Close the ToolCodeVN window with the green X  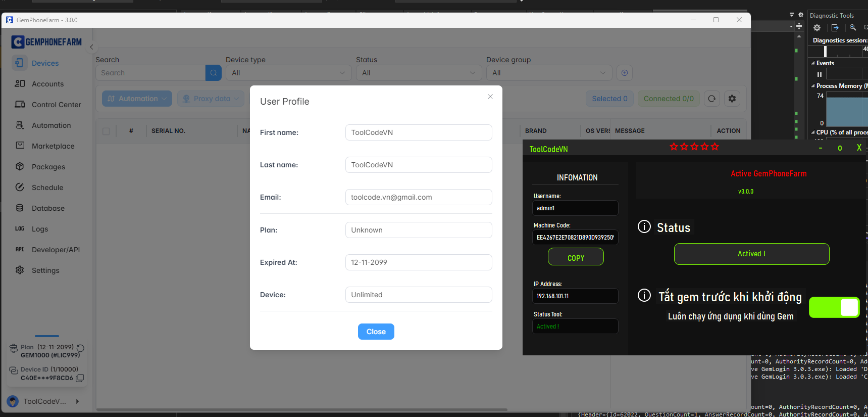(x=859, y=148)
